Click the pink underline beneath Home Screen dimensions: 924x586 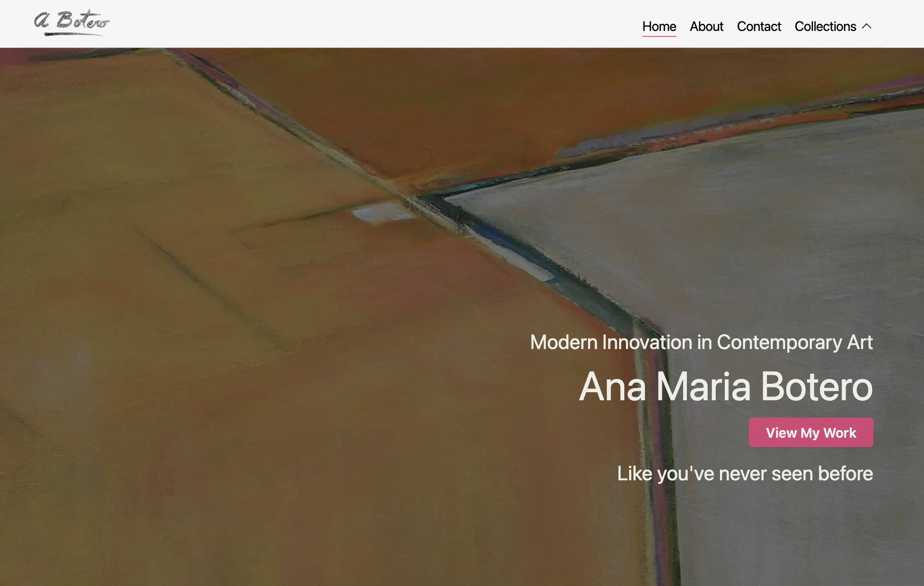pyautogui.click(x=659, y=36)
